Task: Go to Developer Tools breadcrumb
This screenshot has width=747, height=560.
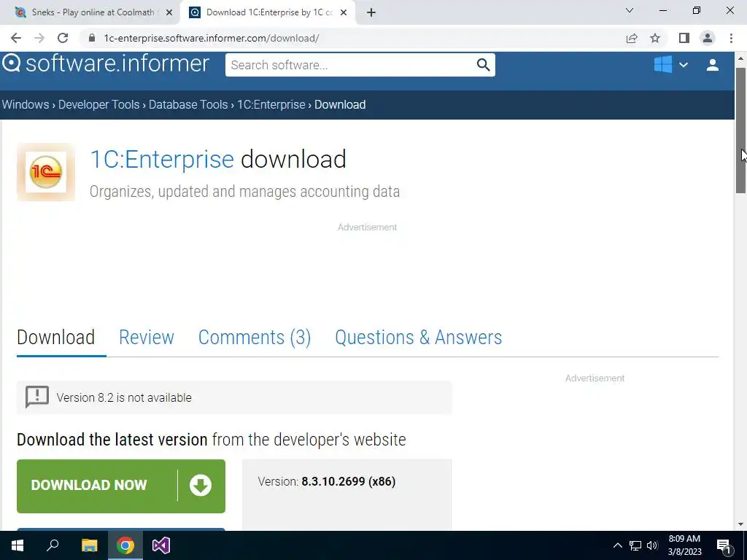Action: click(x=99, y=105)
